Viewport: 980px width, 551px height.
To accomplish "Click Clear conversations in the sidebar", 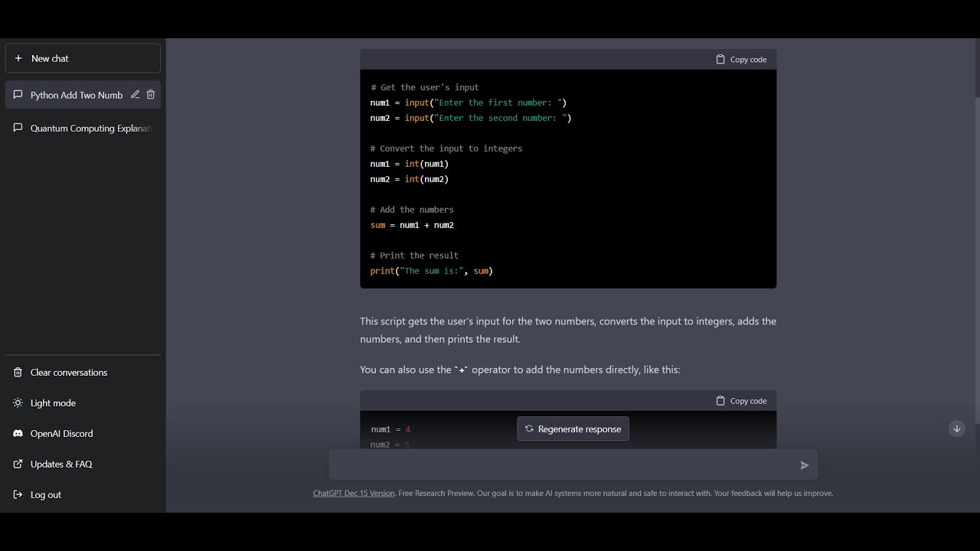I will pos(68,372).
